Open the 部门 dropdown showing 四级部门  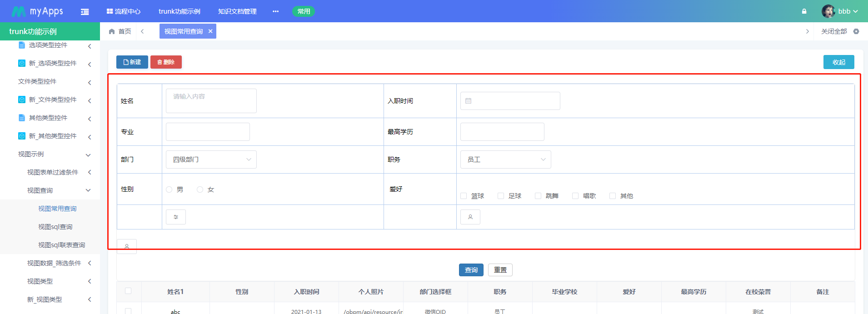(x=211, y=159)
